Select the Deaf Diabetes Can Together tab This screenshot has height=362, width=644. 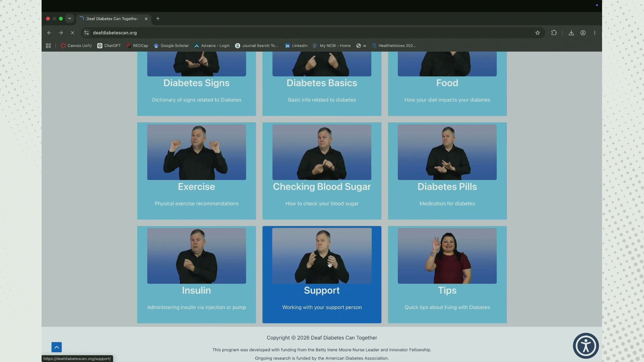tap(114, 19)
